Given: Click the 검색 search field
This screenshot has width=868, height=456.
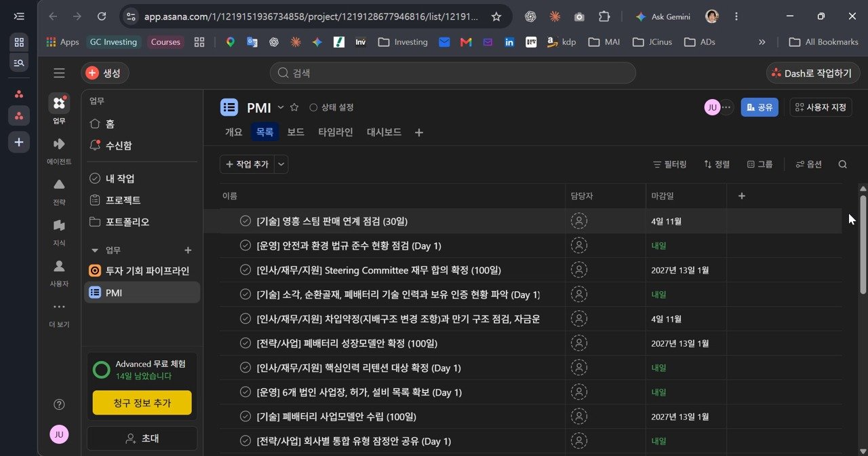Looking at the screenshot, I should 452,73.
